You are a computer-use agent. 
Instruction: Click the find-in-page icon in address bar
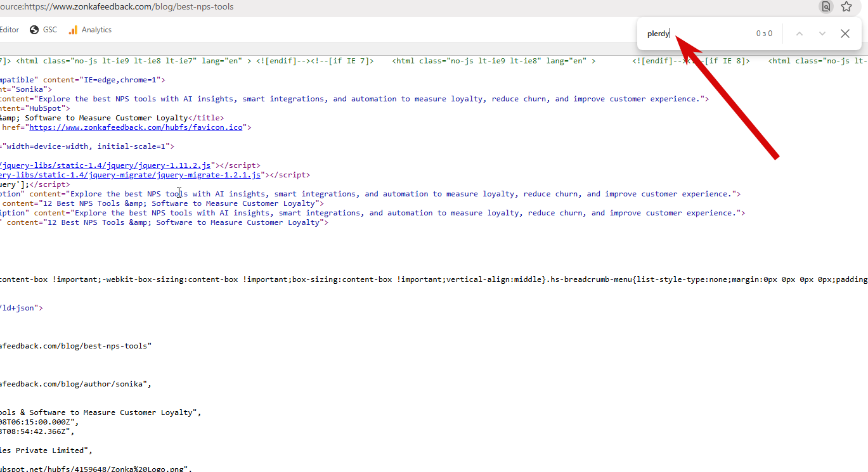click(x=826, y=6)
